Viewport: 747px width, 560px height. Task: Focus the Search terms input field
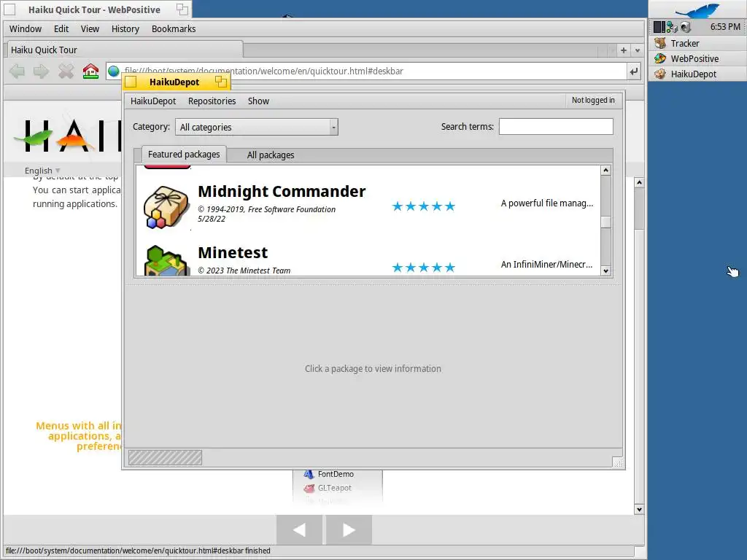[x=556, y=127]
